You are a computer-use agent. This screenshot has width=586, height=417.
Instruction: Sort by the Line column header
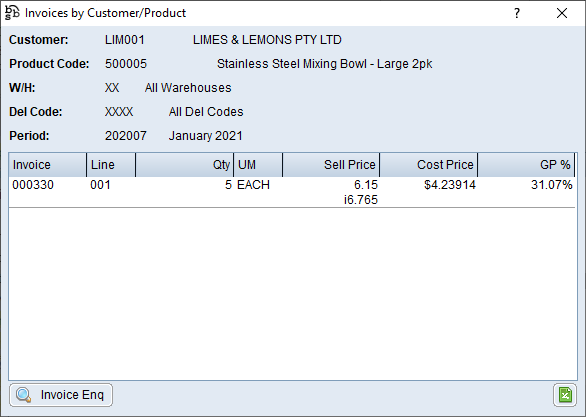(111, 165)
